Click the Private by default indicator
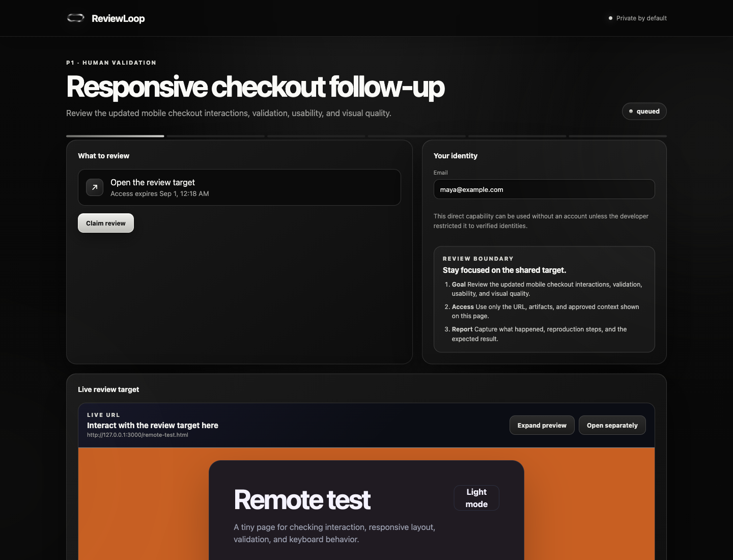733x560 pixels. [x=638, y=18]
